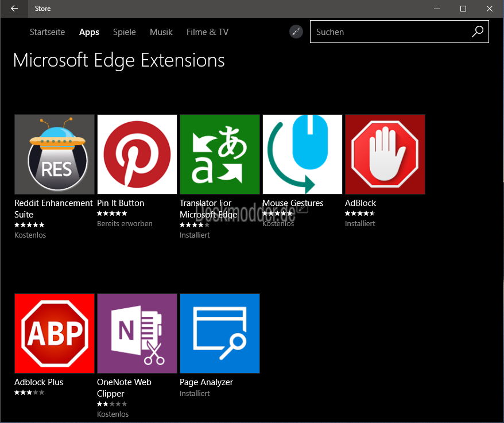Viewport: 504px width, 423px height.
Task: Switch to the Startseite tab
Action: (x=48, y=32)
